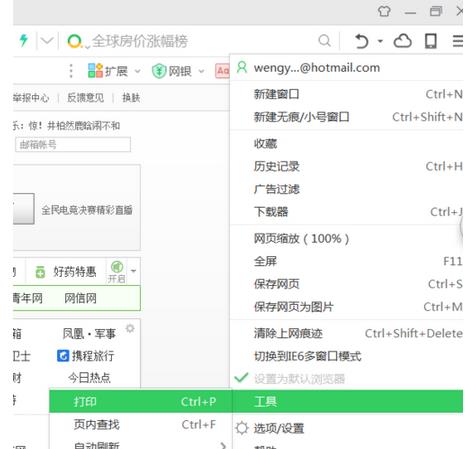469x449 pixels.
Task: Select 新建窗口 menu item
Action: [x=347, y=94]
